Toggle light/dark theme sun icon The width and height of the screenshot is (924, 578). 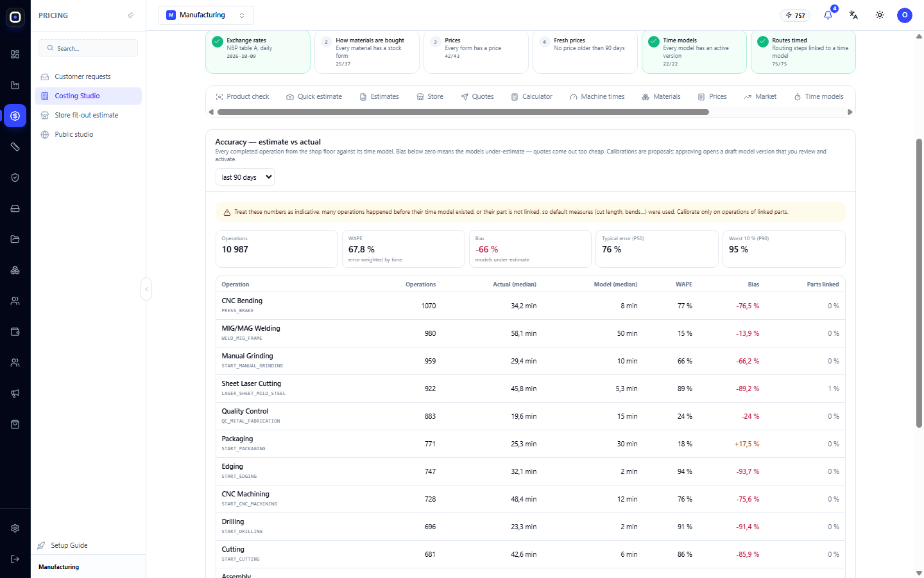[x=880, y=15]
